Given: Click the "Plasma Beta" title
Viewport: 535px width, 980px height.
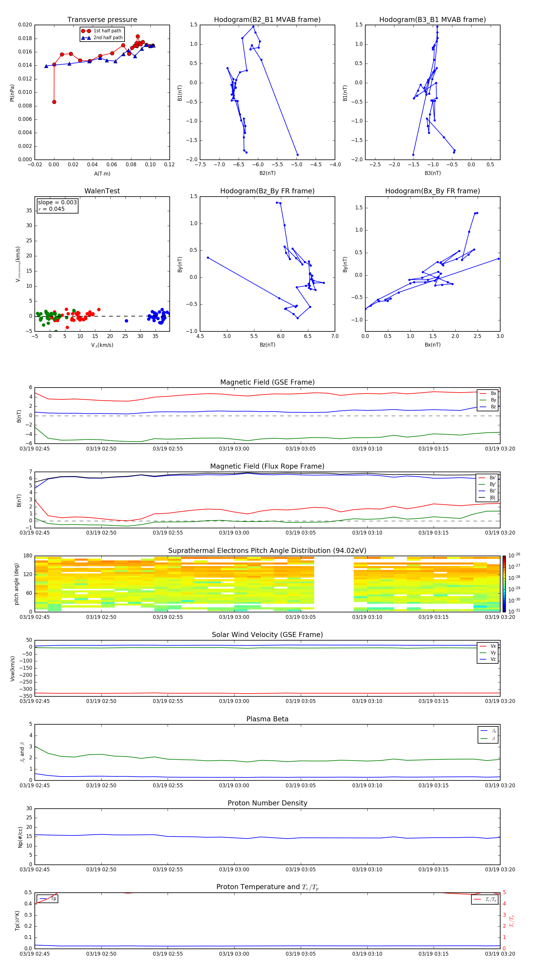Looking at the screenshot, I should pyautogui.click(x=267, y=719).
